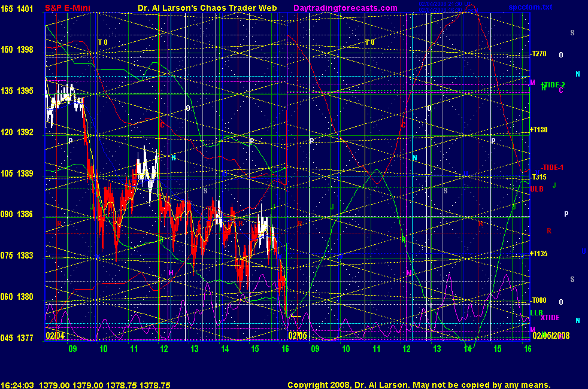Select the "-T000" level label
This screenshot has height=389, width=588.
pyautogui.click(x=538, y=300)
